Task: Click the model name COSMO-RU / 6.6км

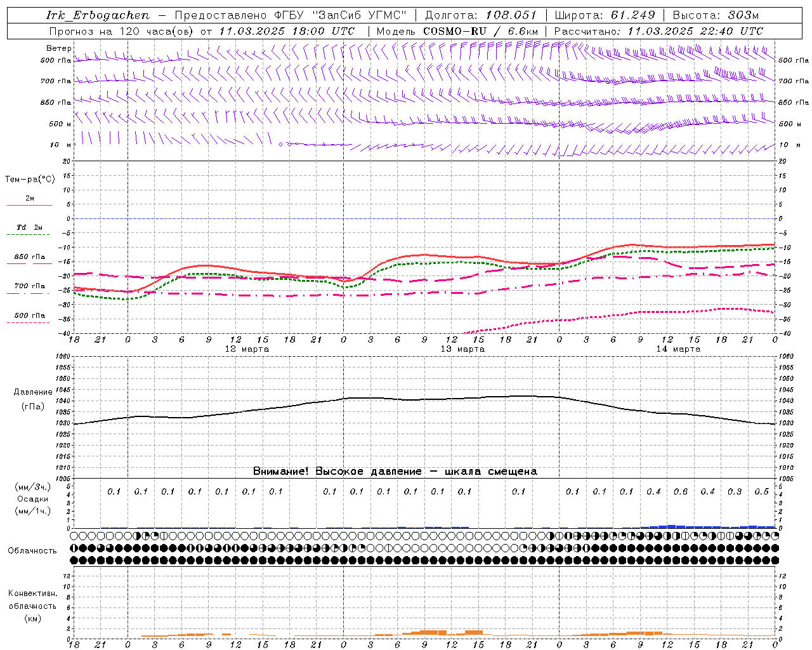Action: tap(481, 31)
